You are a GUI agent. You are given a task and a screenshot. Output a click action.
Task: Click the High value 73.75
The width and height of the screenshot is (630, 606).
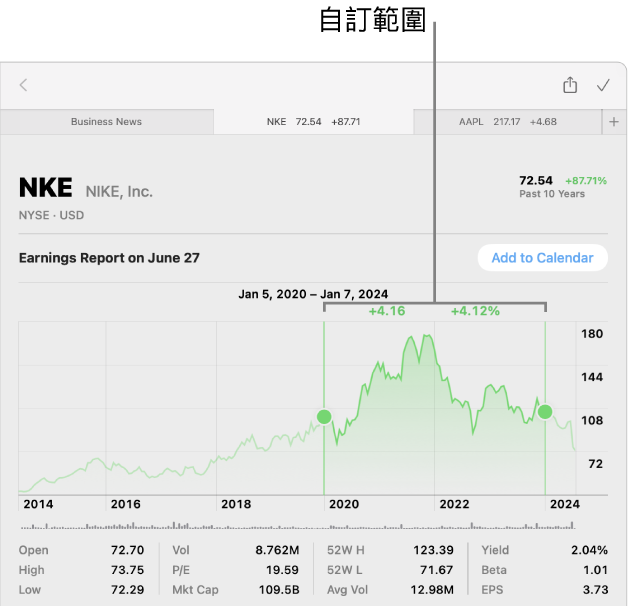tap(127, 570)
